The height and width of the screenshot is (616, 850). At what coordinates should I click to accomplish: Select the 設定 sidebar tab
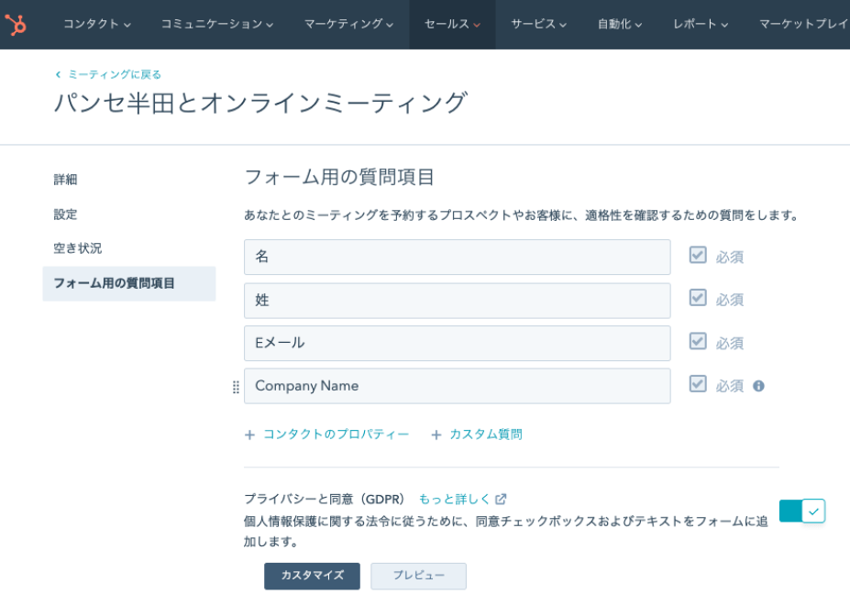tap(65, 214)
